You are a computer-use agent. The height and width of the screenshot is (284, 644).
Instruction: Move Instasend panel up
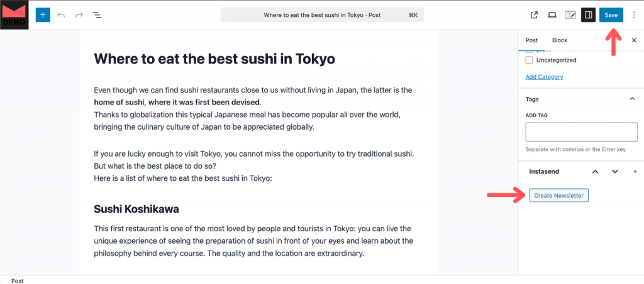pos(595,171)
